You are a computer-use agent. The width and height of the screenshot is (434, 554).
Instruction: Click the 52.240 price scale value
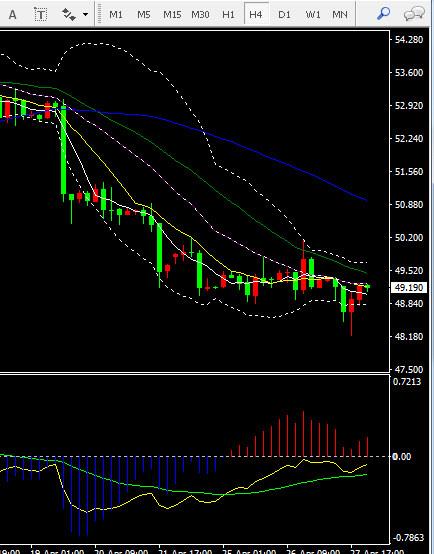point(409,138)
